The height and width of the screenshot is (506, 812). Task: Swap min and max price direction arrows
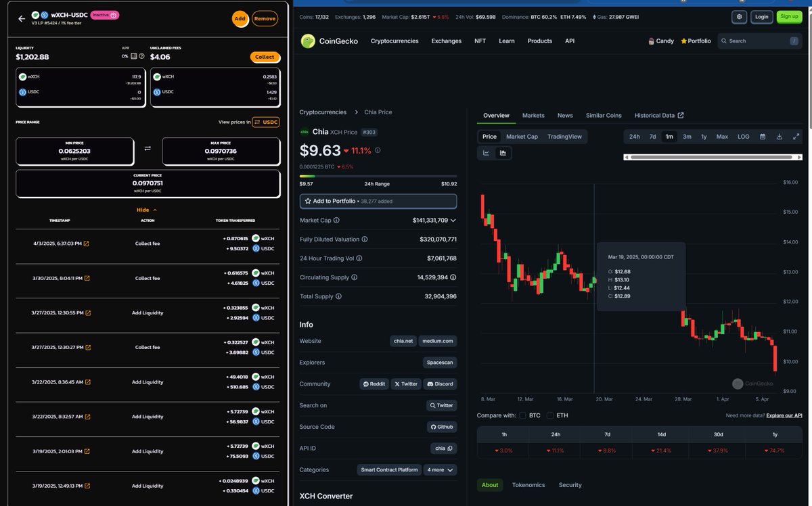click(148, 147)
